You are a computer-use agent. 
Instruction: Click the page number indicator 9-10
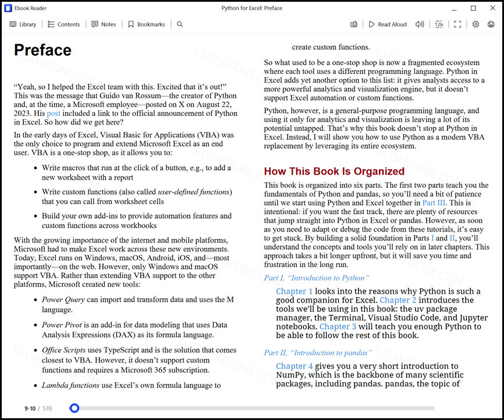[30, 408]
